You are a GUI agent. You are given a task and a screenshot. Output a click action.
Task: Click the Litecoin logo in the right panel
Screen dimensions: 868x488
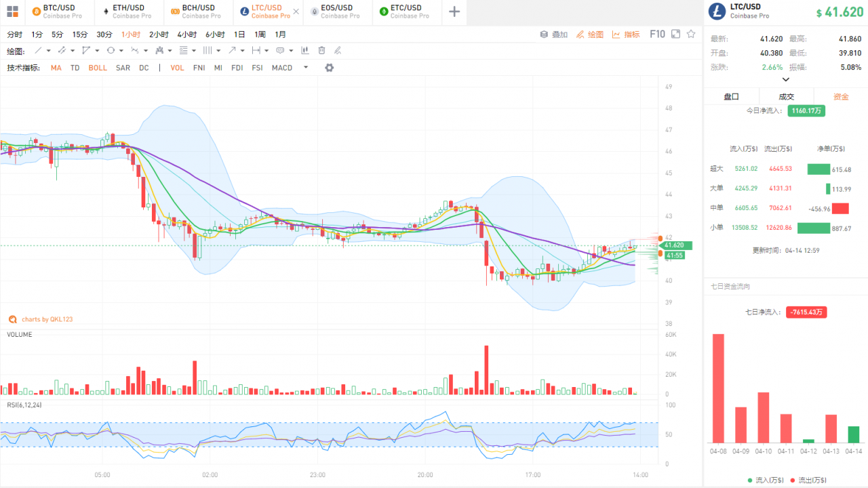tap(717, 12)
